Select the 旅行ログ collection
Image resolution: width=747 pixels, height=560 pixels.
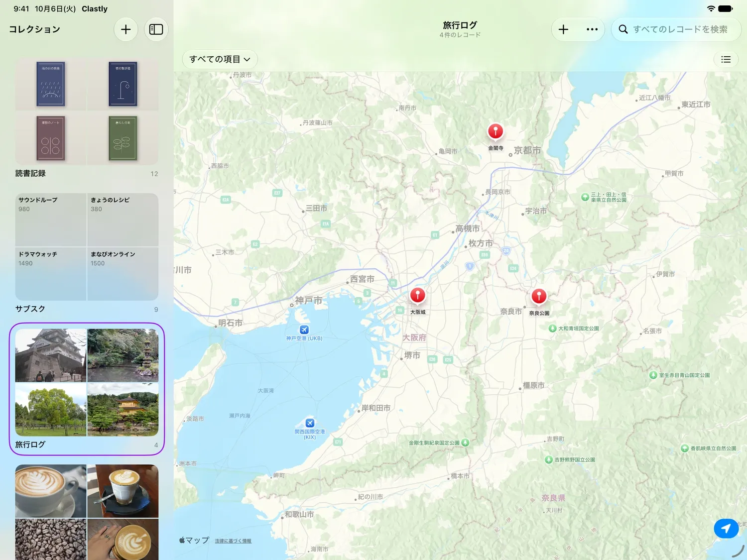click(87, 389)
